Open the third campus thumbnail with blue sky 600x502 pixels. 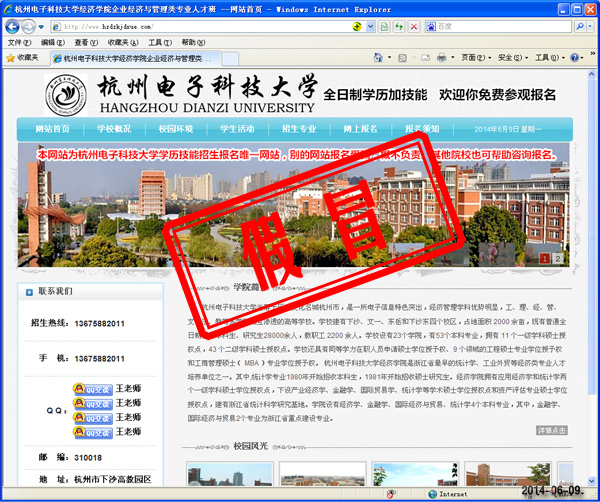(x=415, y=474)
